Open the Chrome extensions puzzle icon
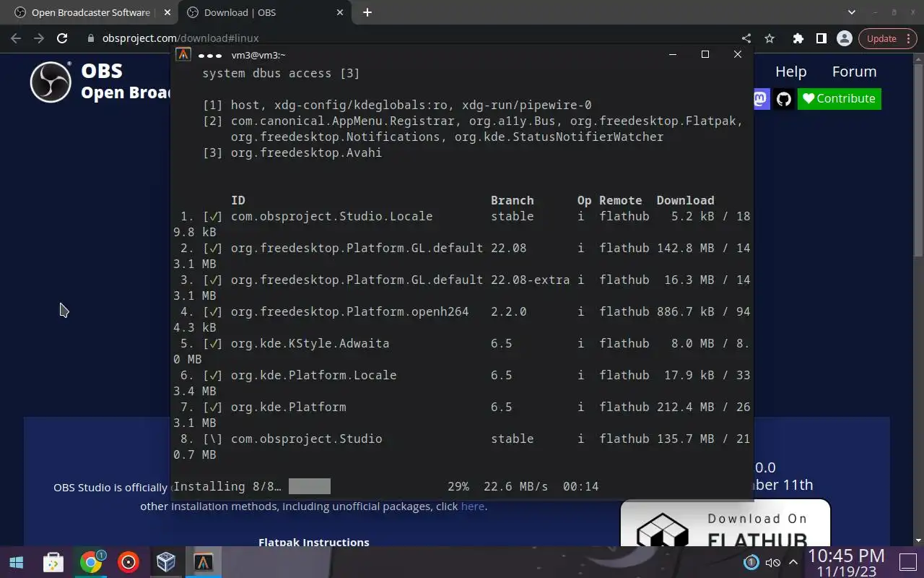Screen dimensions: 924x578 (798, 38)
